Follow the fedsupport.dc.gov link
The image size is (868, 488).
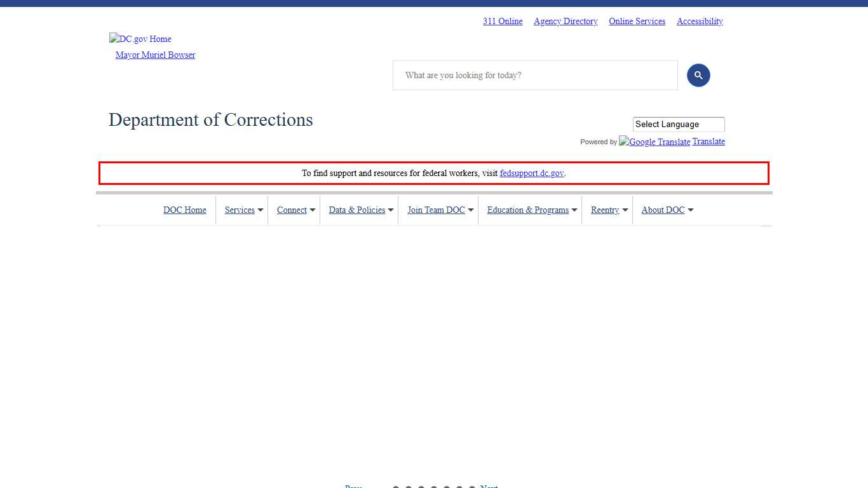(x=531, y=173)
